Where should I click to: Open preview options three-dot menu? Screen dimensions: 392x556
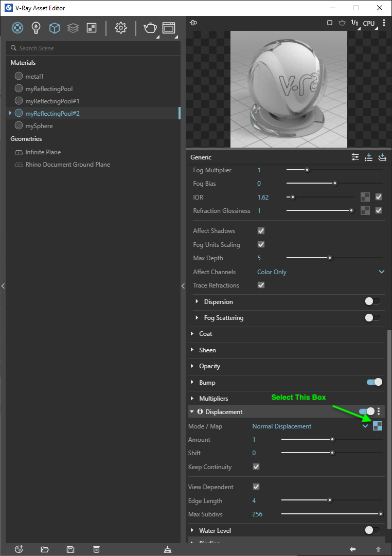click(384, 23)
